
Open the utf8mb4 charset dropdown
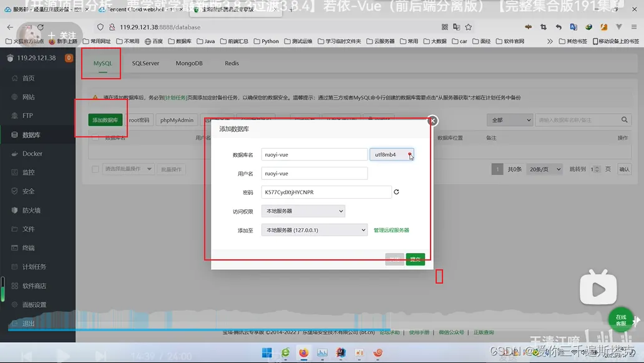pyautogui.click(x=392, y=154)
